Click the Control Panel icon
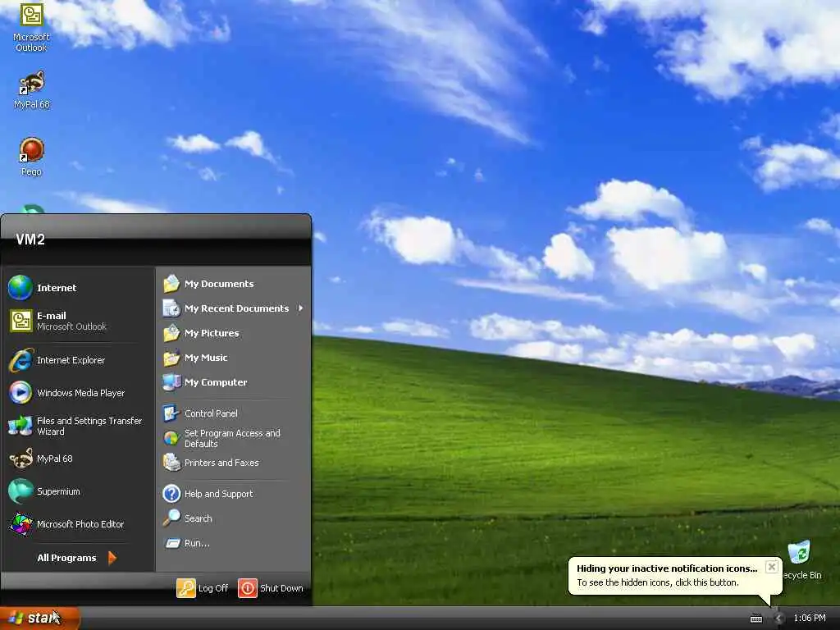This screenshot has width=840, height=630. (171, 413)
